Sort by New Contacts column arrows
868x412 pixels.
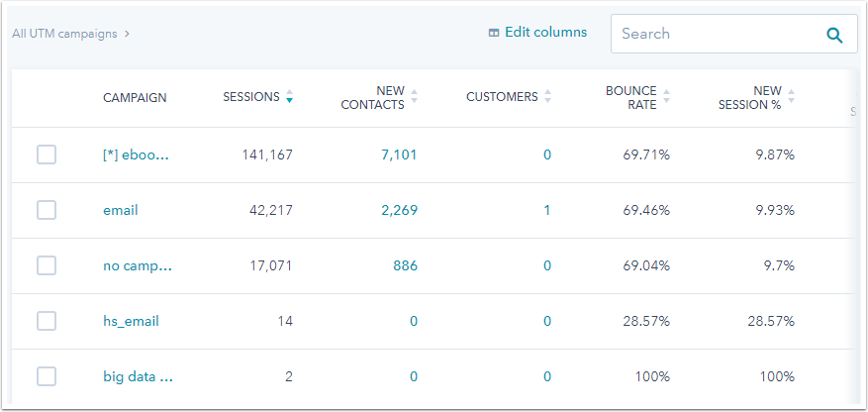(x=414, y=97)
